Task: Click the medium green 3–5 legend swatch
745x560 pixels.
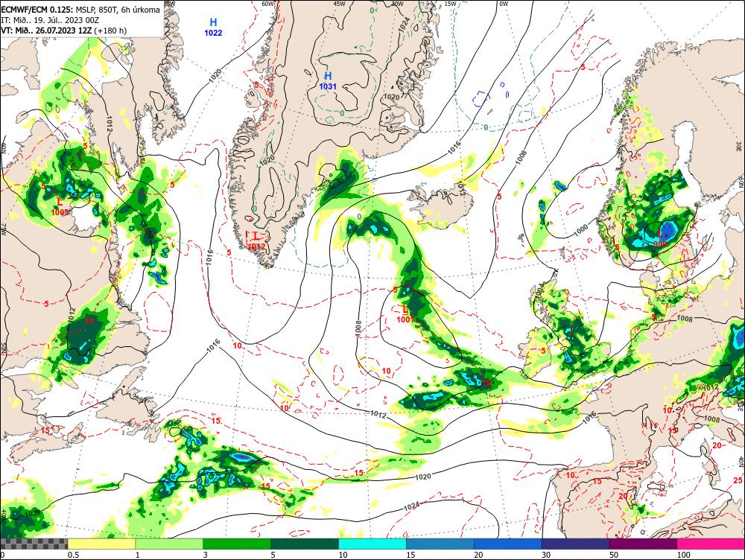Action: [237, 544]
